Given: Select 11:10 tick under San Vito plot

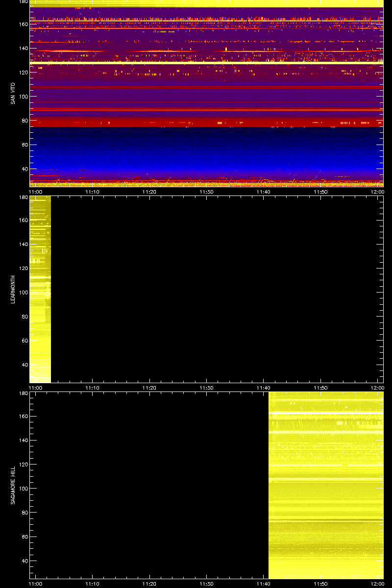Looking at the screenshot, I should [x=92, y=192].
